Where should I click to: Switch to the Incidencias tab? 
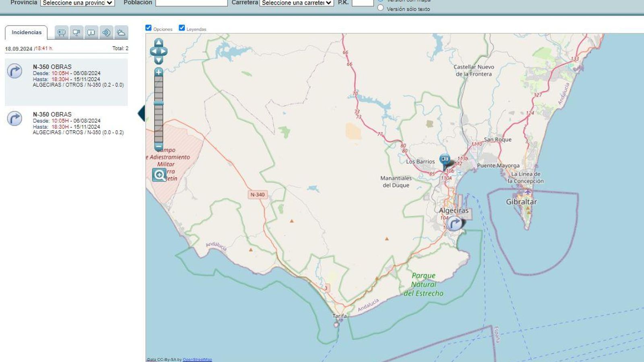26,33
